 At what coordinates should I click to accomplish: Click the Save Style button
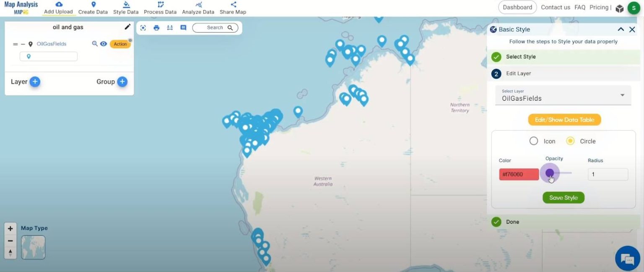click(563, 198)
